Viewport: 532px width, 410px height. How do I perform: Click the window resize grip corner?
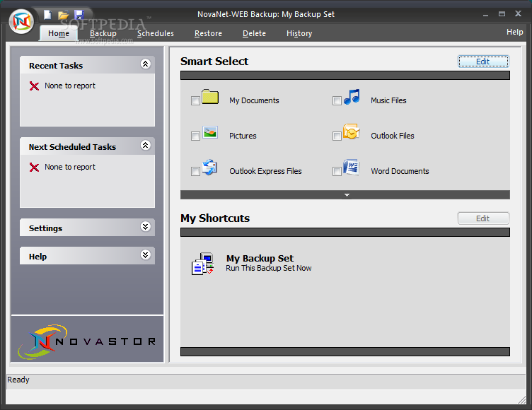(x=522, y=400)
